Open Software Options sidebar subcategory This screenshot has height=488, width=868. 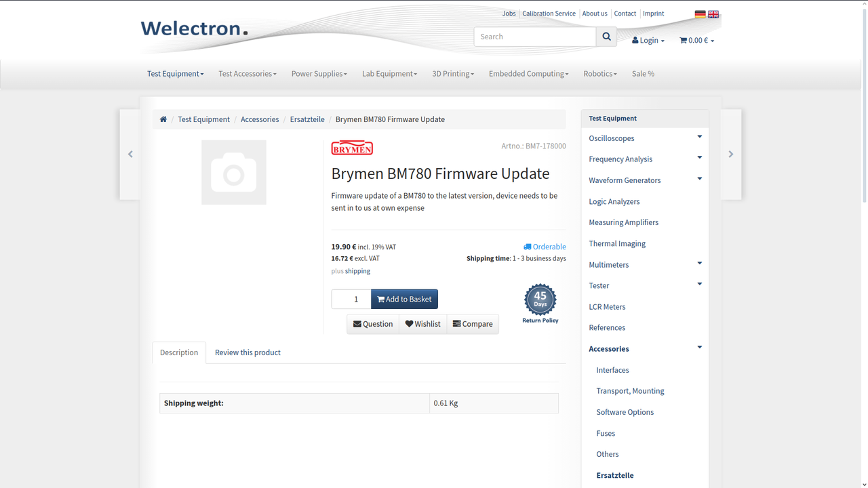pyautogui.click(x=625, y=412)
